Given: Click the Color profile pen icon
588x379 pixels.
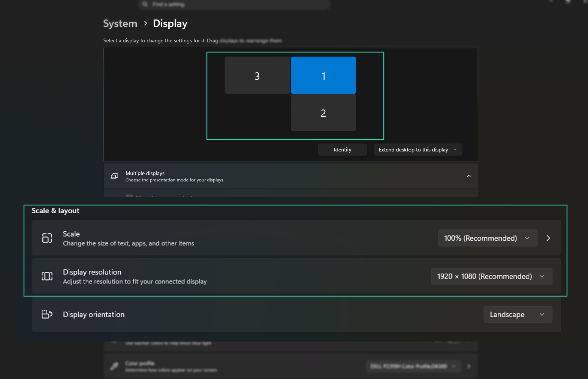Looking at the screenshot, I should tap(114, 366).
